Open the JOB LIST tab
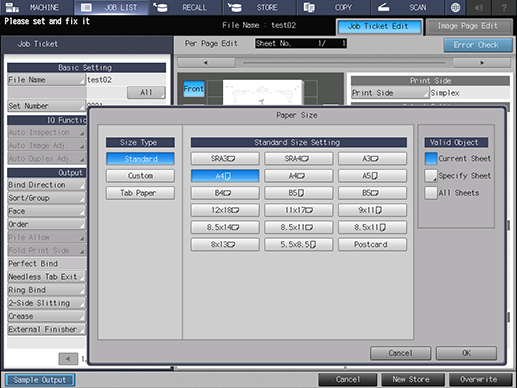517x388 pixels. pyautogui.click(x=111, y=7)
